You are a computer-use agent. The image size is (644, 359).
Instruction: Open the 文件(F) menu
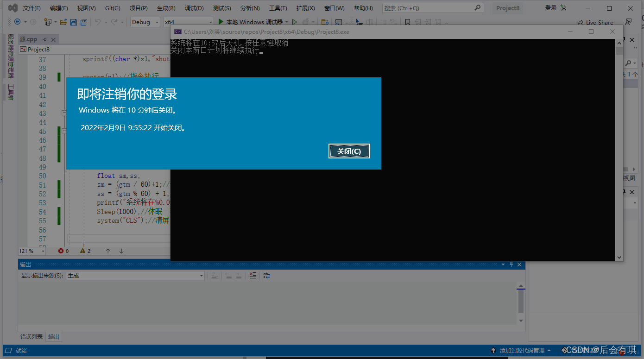coord(32,8)
